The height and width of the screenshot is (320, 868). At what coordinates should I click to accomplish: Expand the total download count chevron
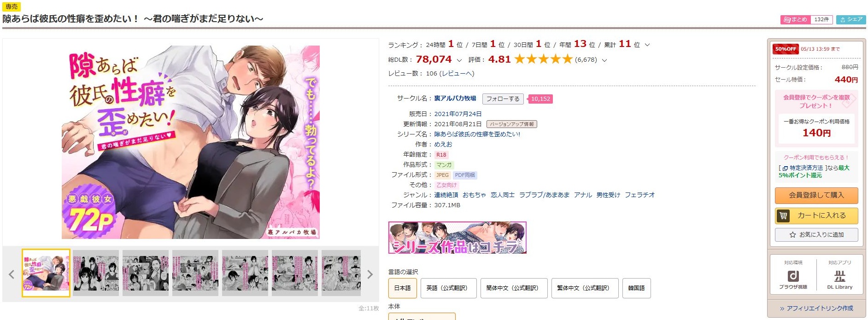point(459,60)
